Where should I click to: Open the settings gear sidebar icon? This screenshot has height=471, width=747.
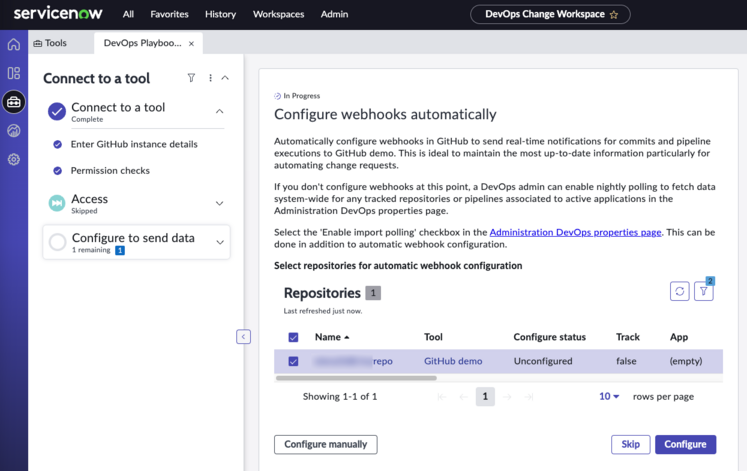coord(14,160)
